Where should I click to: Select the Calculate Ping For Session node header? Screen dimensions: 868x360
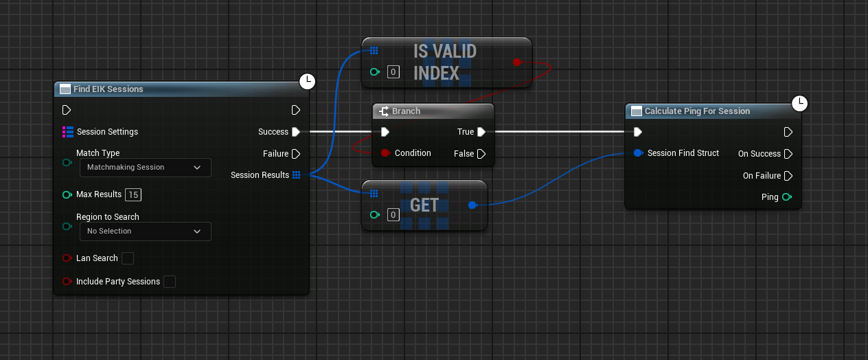[x=697, y=111]
